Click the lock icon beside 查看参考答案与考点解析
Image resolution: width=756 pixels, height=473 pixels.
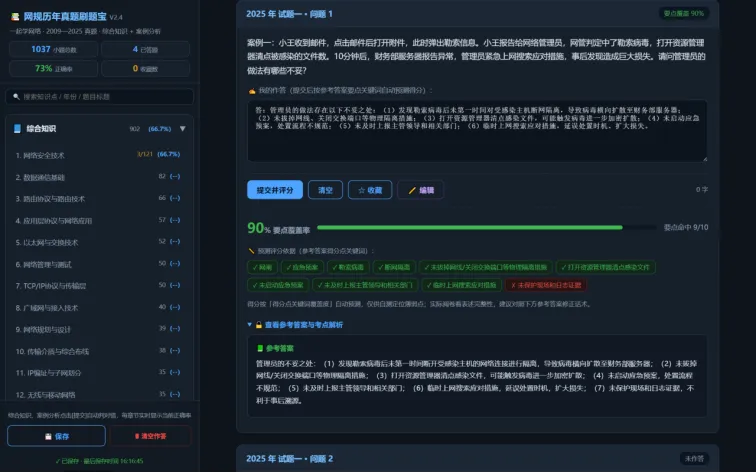[259, 325]
